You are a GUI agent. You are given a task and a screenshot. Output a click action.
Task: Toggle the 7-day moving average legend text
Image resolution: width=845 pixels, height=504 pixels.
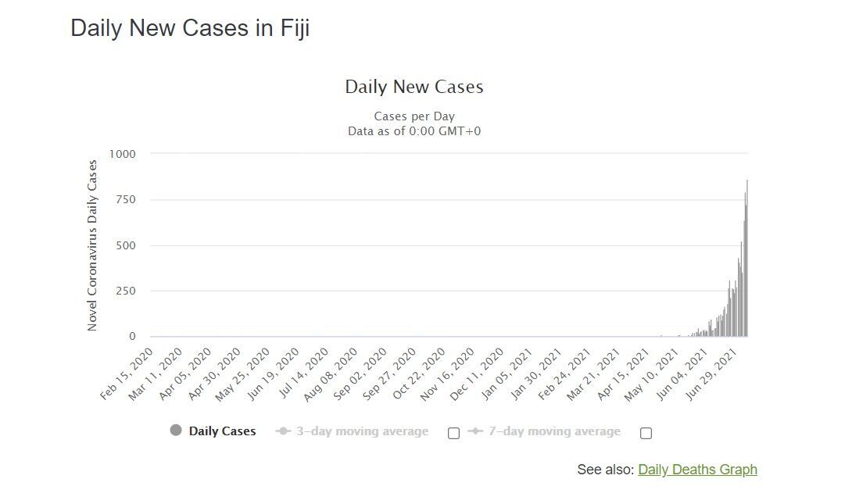pyautogui.click(x=553, y=431)
